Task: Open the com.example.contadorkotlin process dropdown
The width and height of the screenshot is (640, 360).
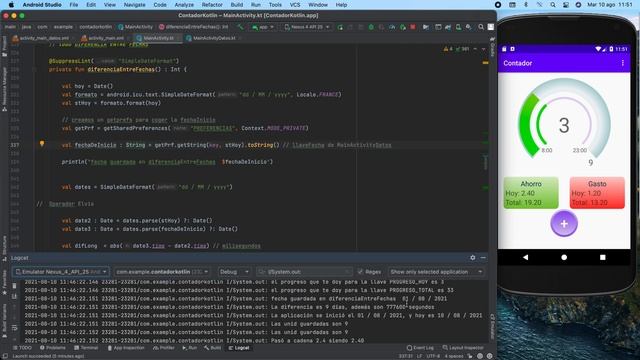Action: click(162, 271)
